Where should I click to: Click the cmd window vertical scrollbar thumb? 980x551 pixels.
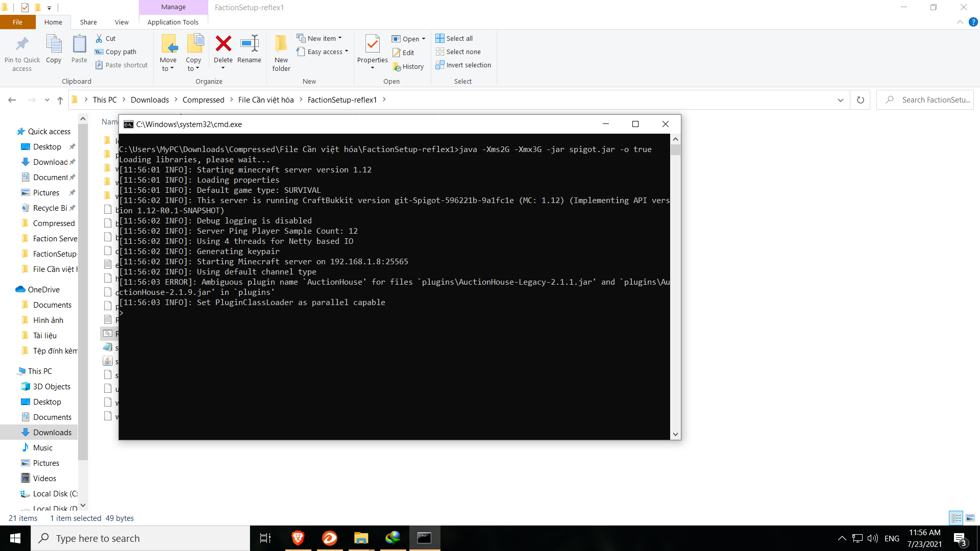click(675, 149)
